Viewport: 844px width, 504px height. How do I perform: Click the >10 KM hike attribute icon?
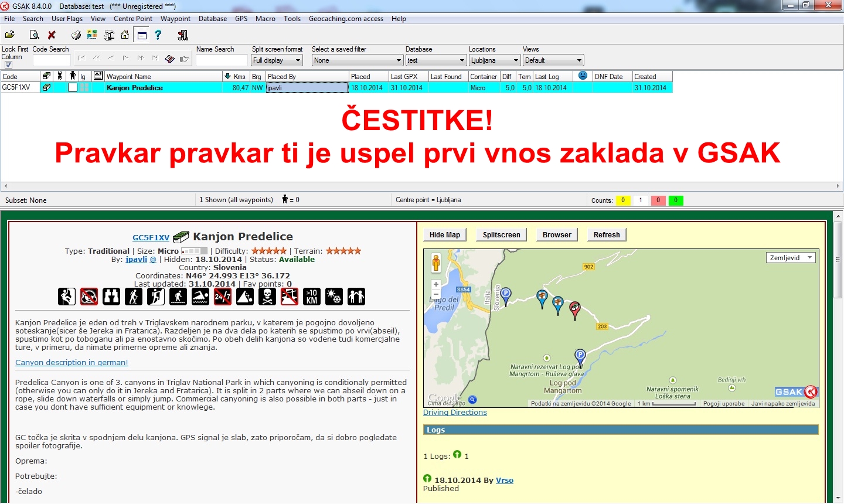click(x=312, y=297)
